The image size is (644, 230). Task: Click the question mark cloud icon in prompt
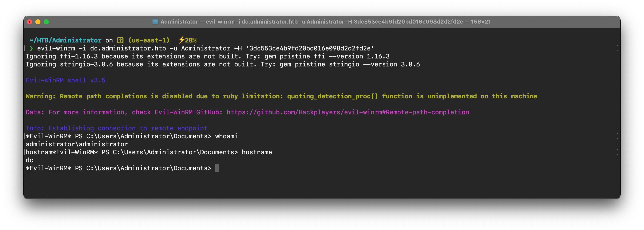(120, 40)
